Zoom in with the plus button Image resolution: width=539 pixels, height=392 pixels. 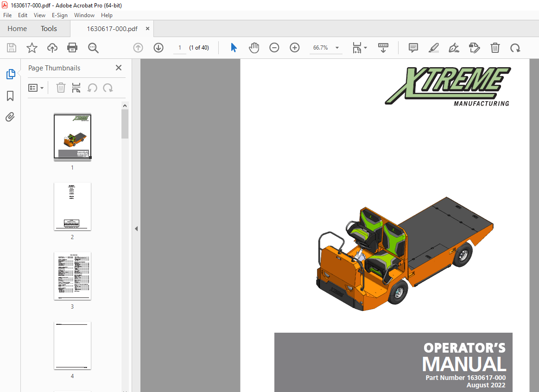coord(295,48)
